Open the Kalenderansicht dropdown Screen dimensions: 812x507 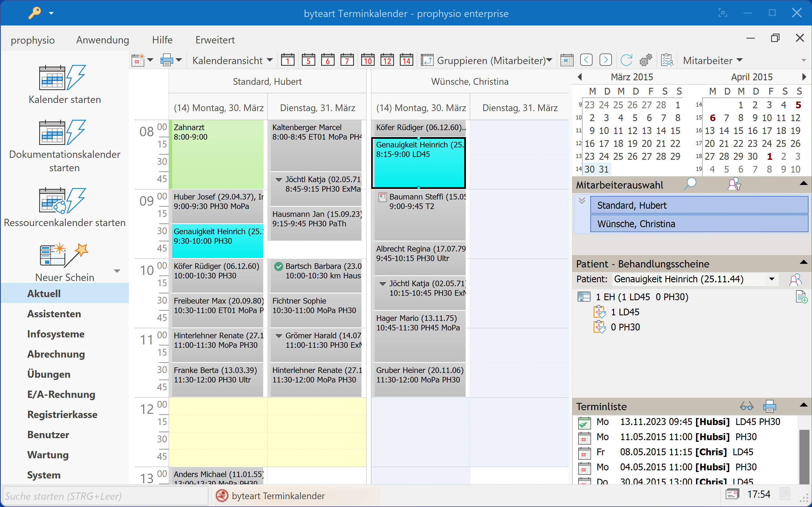click(232, 60)
